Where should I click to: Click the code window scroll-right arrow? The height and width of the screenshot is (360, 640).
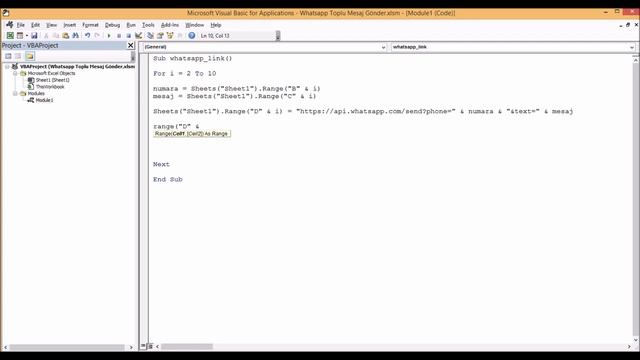(629, 347)
